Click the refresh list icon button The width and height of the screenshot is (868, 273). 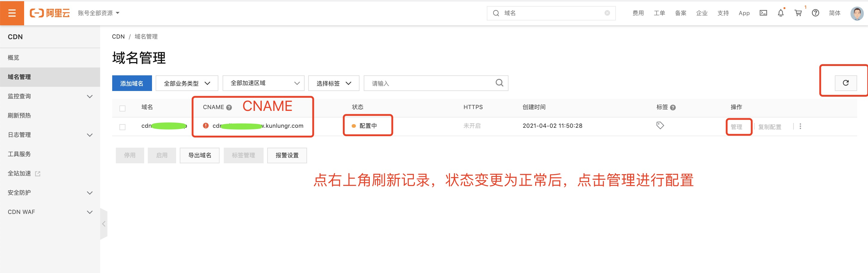[x=845, y=83]
